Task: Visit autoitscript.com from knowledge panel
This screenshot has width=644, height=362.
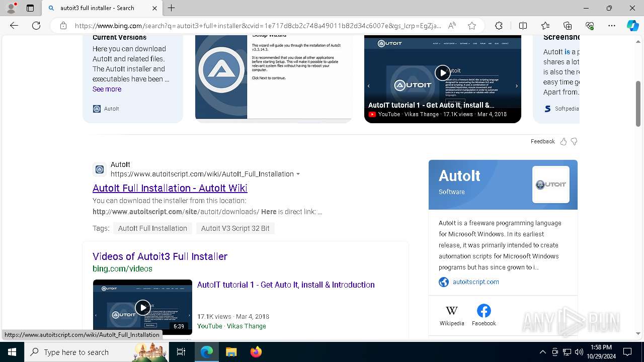Action: [x=475, y=282]
